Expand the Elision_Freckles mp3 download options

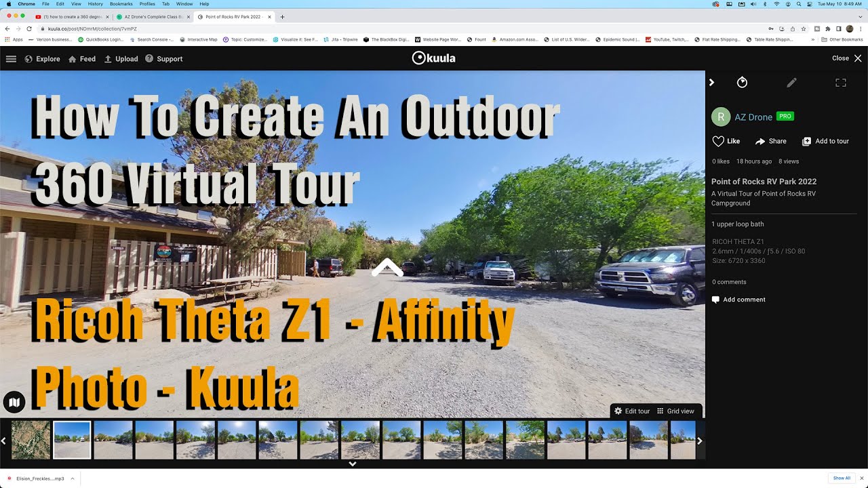tap(74, 479)
